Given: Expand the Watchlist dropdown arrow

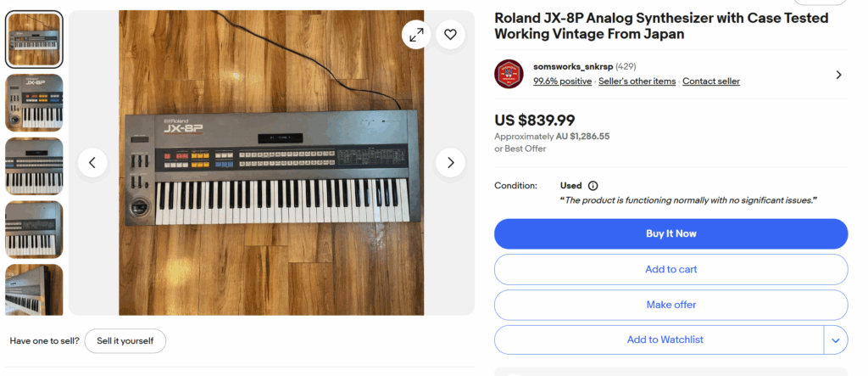Looking at the screenshot, I should click(x=836, y=340).
